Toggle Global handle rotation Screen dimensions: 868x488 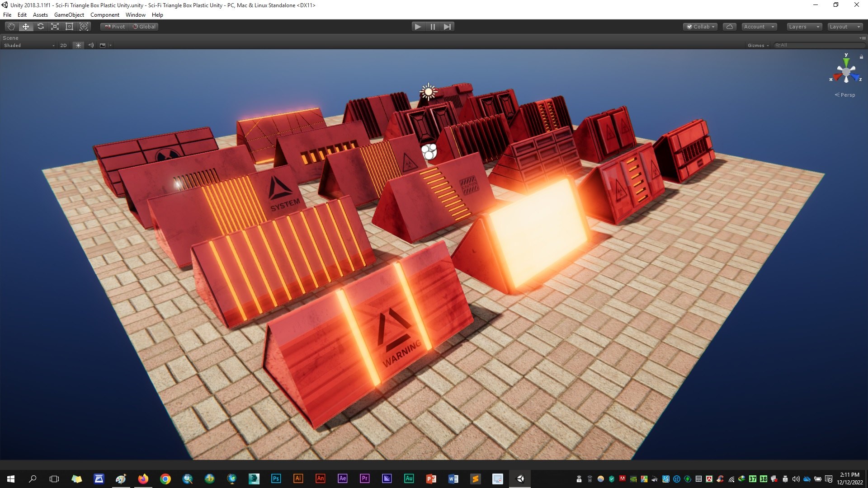(144, 27)
